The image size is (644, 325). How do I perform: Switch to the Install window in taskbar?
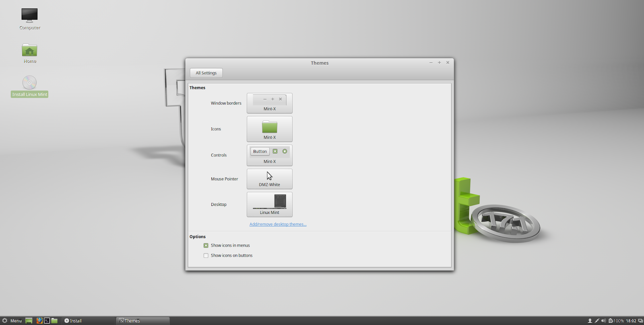point(89,321)
